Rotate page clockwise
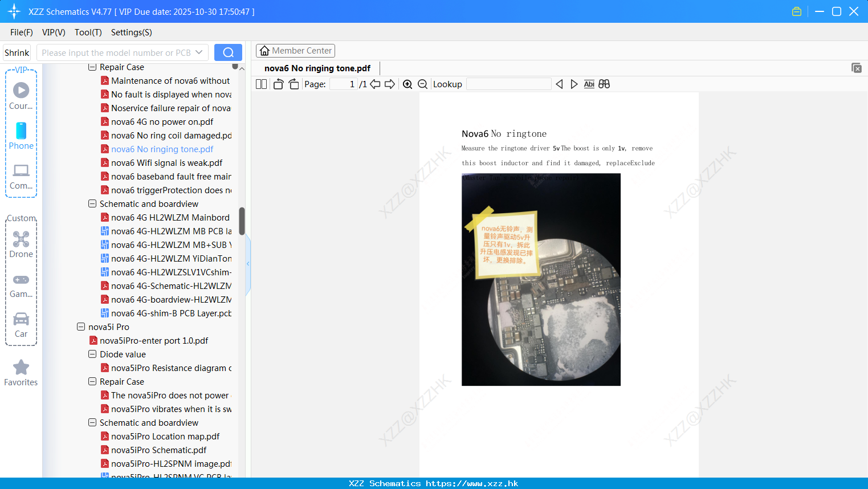The image size is (868, 489). tap(294, 84)
